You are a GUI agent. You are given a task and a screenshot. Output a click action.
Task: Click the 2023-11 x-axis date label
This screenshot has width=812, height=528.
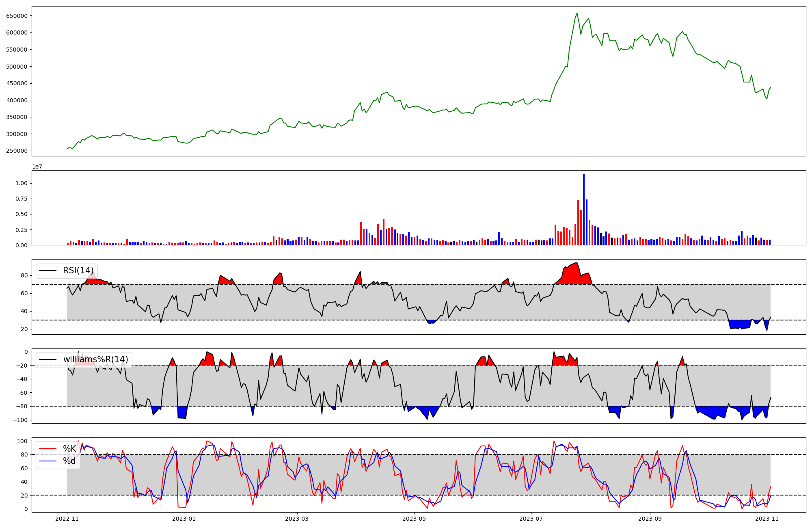tap(767, 519)
